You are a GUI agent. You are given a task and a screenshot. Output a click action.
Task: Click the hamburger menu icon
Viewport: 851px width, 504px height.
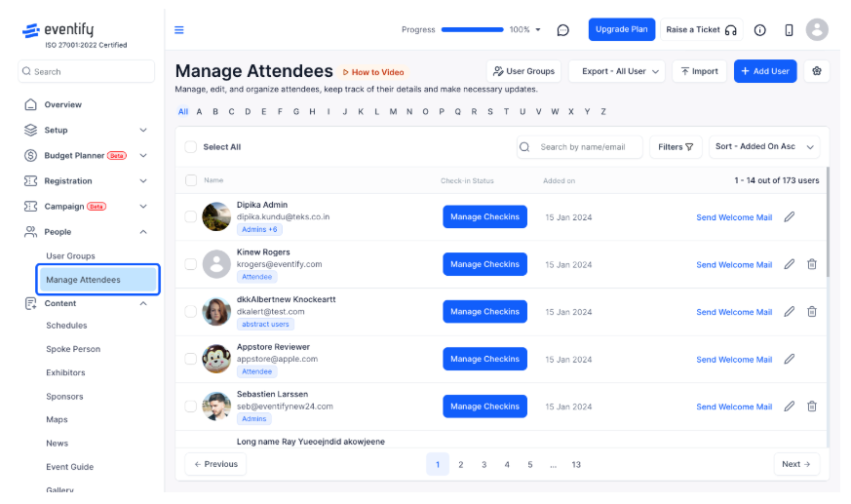pyautogui.click(x=178, y=30)
